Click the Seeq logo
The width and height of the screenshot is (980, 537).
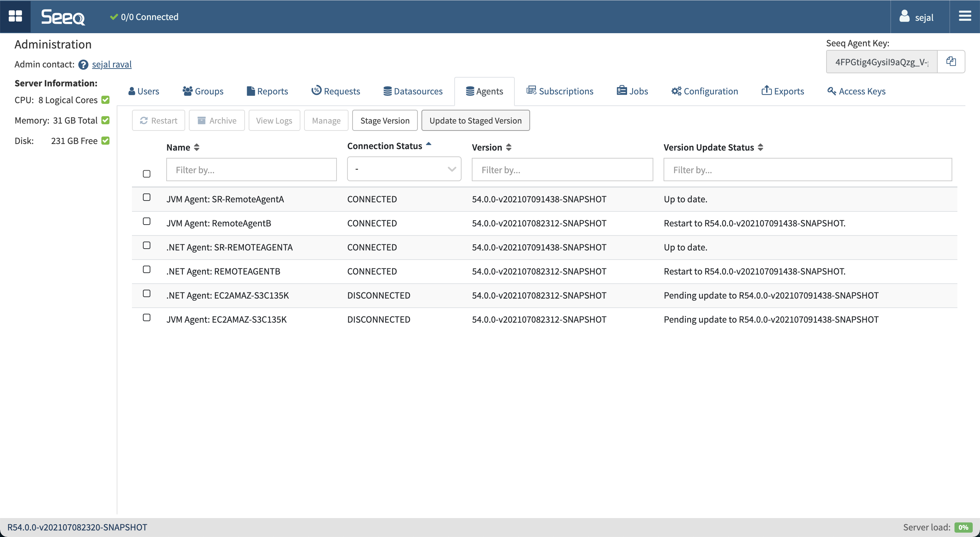63,17
